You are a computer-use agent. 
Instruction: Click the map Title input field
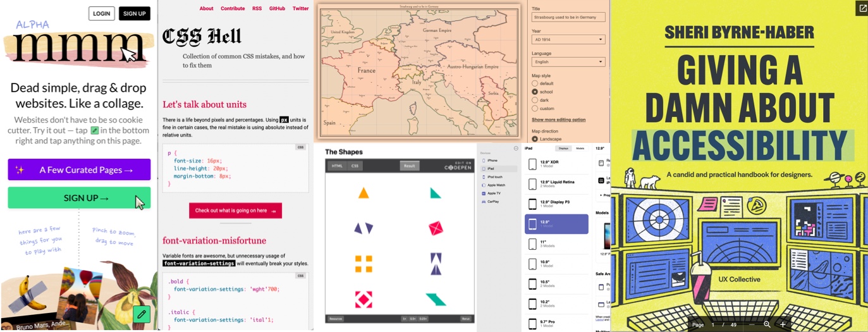568,18
